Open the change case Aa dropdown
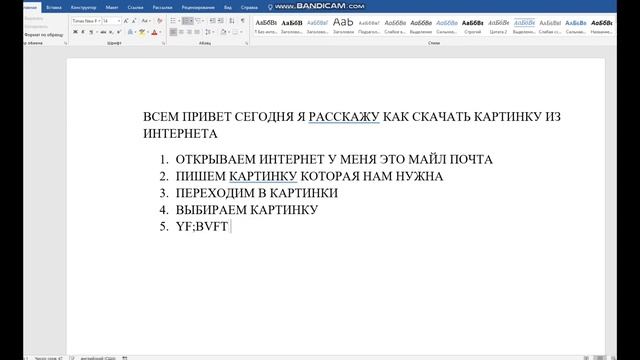The width and height of the screenshot is (640, 360). [146, 20]
